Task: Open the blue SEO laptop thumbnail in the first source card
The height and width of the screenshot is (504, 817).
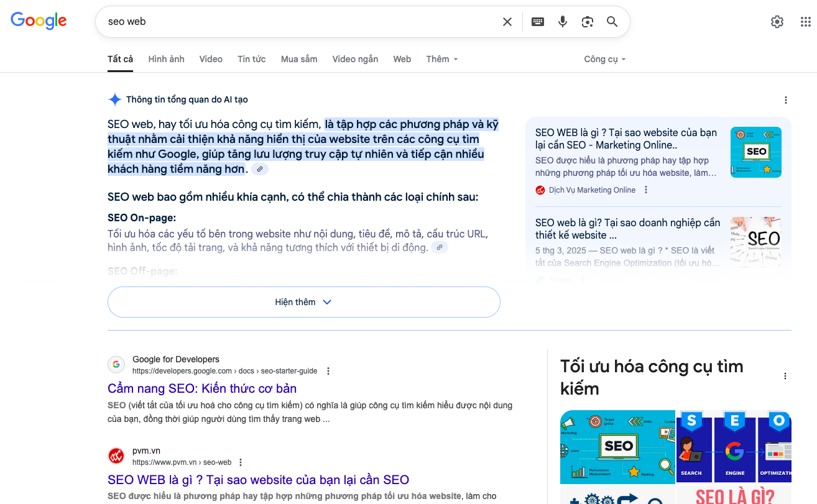Action: (x=756, y=152)
